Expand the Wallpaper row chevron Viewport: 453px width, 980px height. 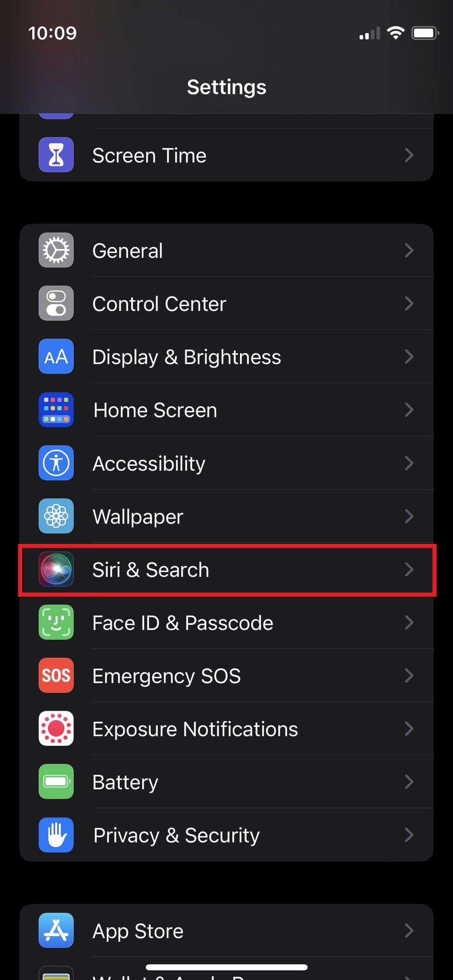click(409, 516)
